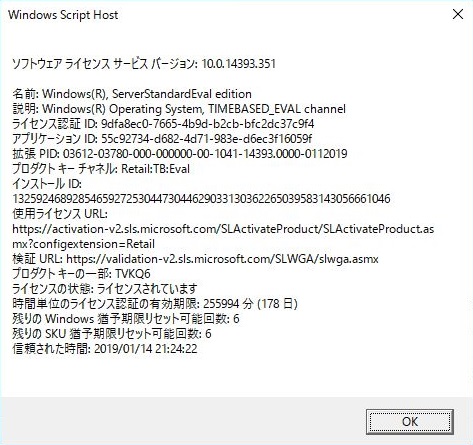Click the OK button
The height and width of the screenshot is (445, 473).
pyautogui.click(x=410, y=422)
